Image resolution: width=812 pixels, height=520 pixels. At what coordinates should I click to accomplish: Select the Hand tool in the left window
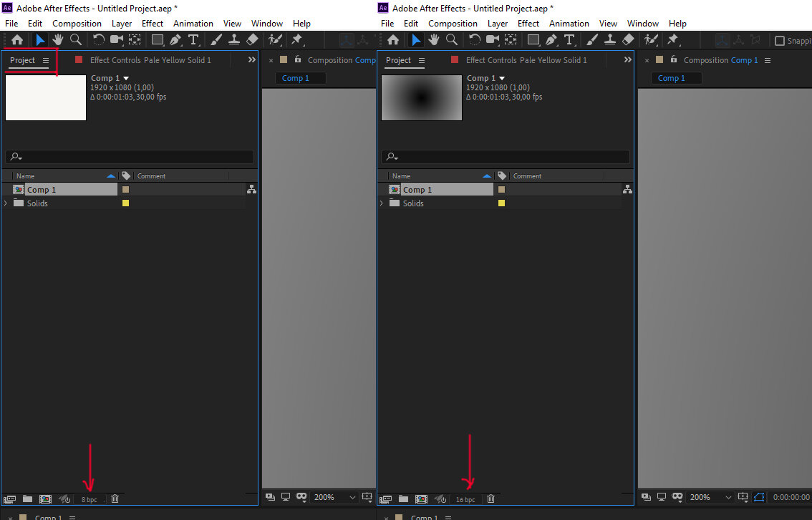[x=57, y=40]
